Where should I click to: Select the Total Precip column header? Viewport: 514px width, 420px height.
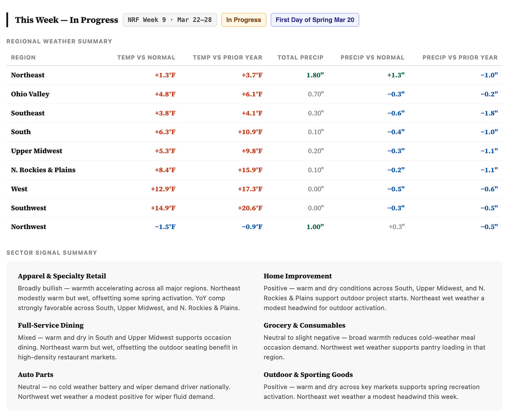coord(300,58)
